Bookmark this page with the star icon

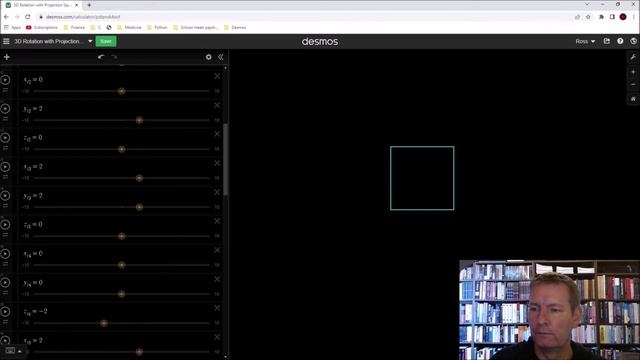tap(588, 17)
